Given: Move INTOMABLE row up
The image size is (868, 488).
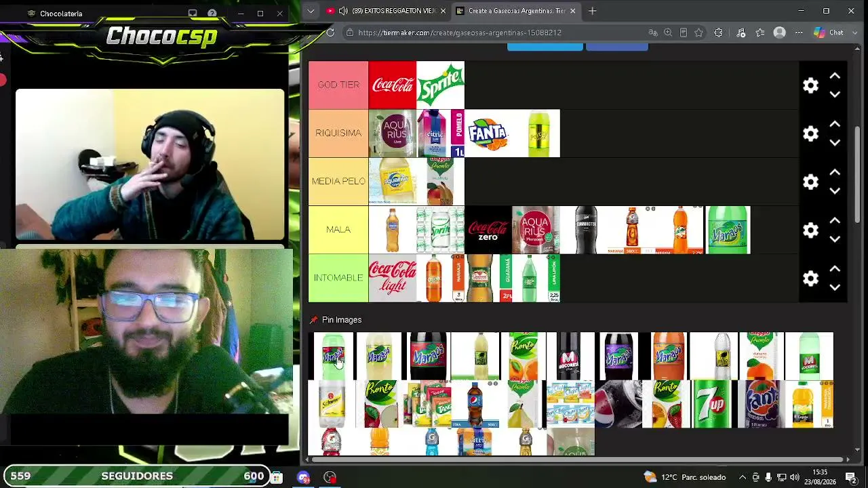Looking at the screenshot, I should 835,269.
